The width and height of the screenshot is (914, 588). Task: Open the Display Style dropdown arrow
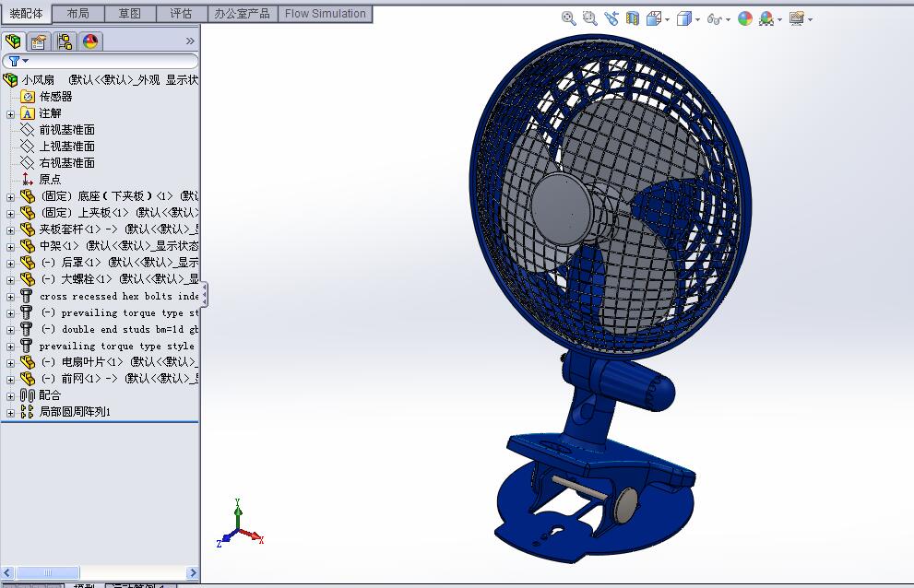tap(697, 19)
